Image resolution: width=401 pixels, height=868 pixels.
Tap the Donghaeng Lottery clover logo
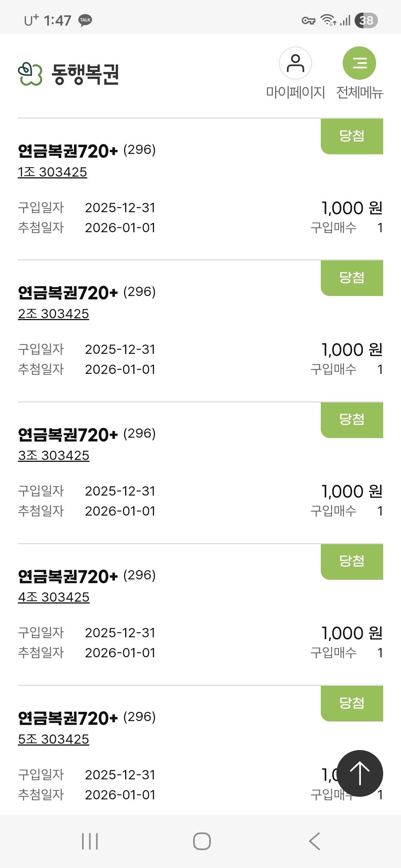[30, 74]
